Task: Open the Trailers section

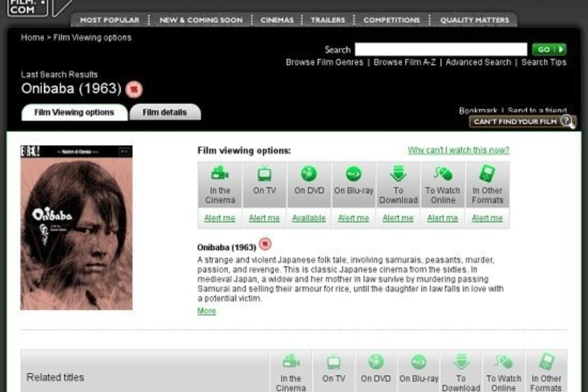Action: tap(328, 20)
